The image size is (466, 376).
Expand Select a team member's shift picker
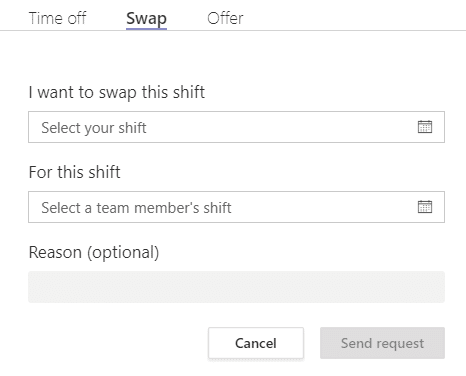236,207
